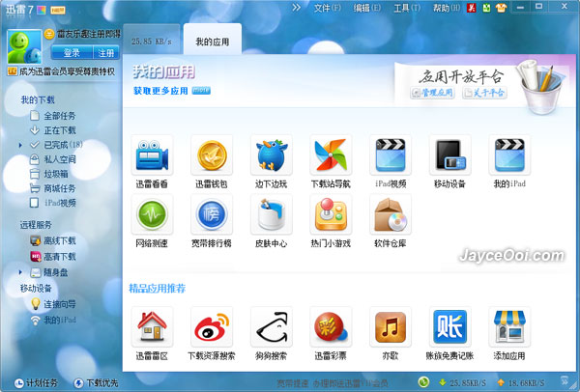Open the 文件(F) menu
The width and height of the screenshot is (580, 392).
[x=327, y=8]
